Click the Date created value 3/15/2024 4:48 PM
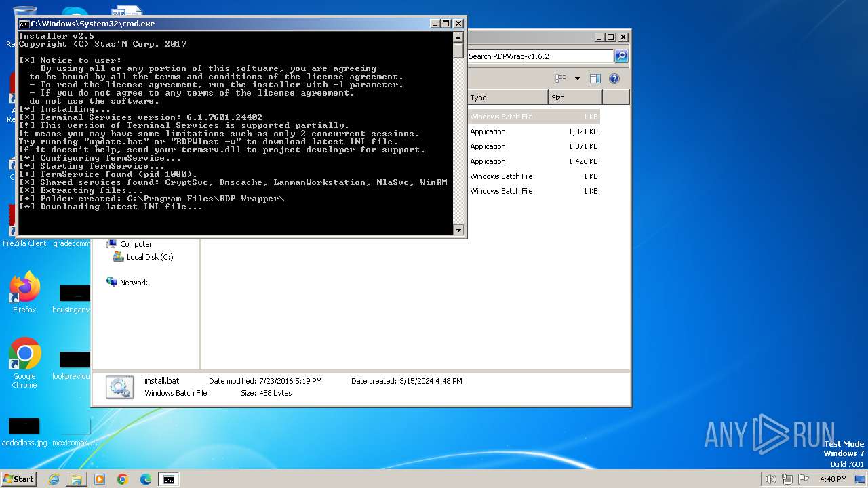 point(431,381)
